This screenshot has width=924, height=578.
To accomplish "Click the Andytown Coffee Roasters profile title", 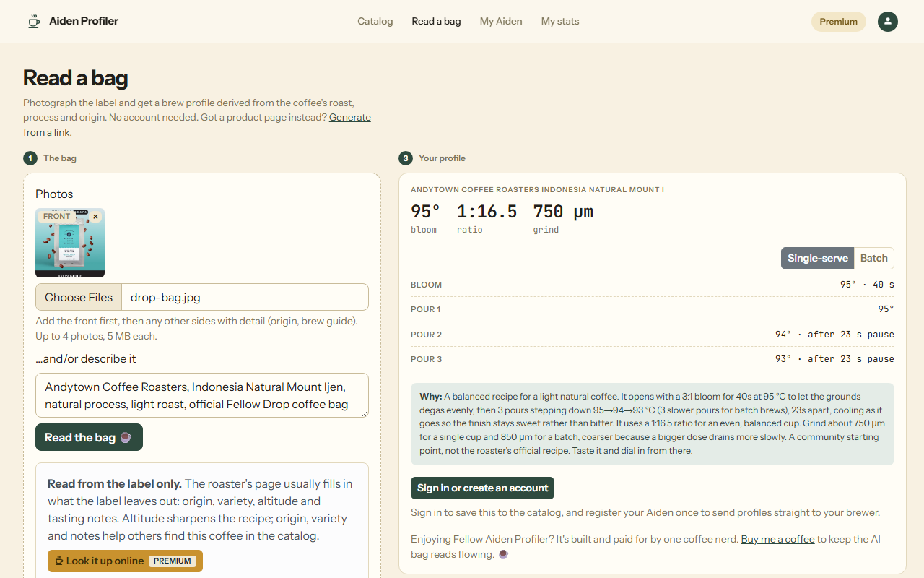I will coord(537,189).
